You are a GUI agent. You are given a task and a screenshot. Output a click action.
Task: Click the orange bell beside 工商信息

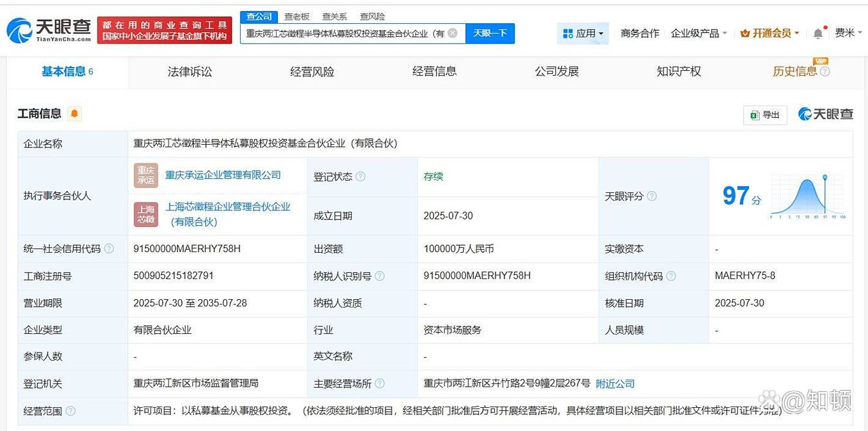point(74,113)
